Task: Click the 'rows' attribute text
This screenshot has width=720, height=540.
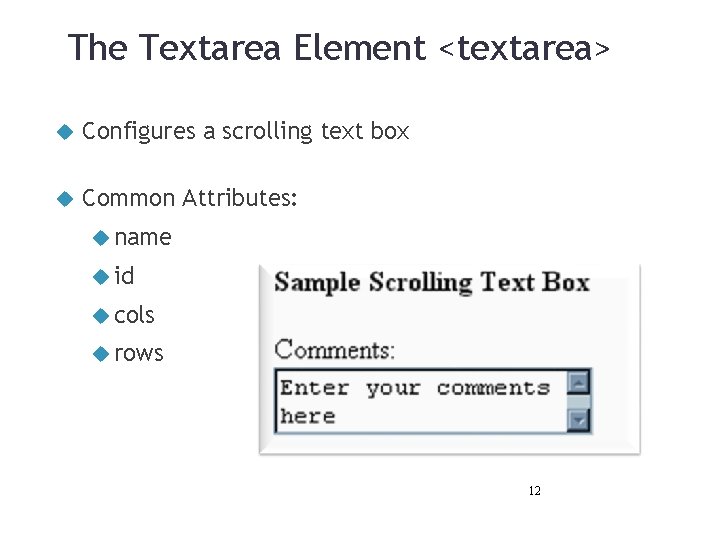Action: (x=139, y=354)
